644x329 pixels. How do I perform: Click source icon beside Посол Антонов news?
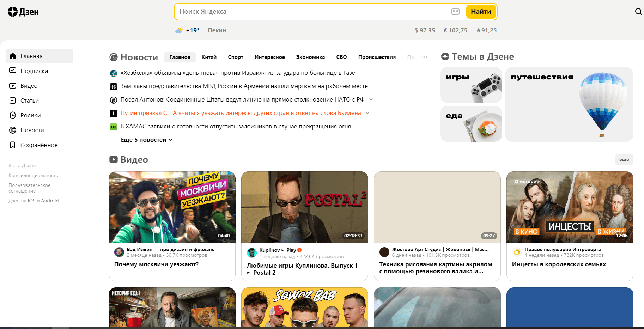[x=114, y=100]
